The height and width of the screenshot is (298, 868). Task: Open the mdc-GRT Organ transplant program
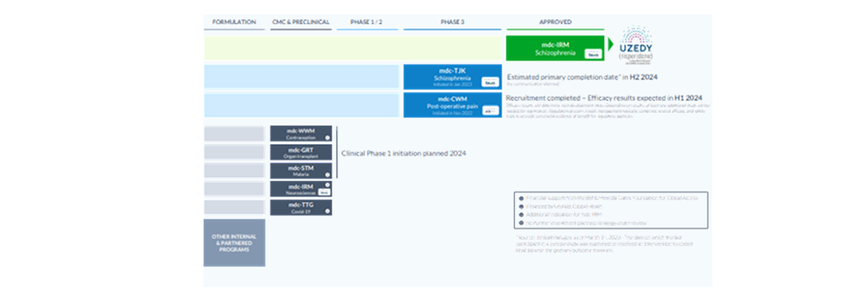click(x=301, y=152)
